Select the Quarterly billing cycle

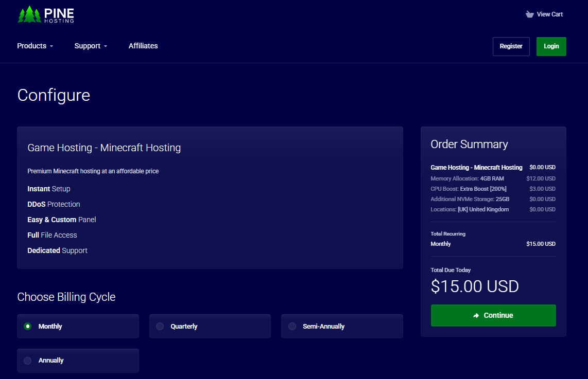[x=210, y=326]
